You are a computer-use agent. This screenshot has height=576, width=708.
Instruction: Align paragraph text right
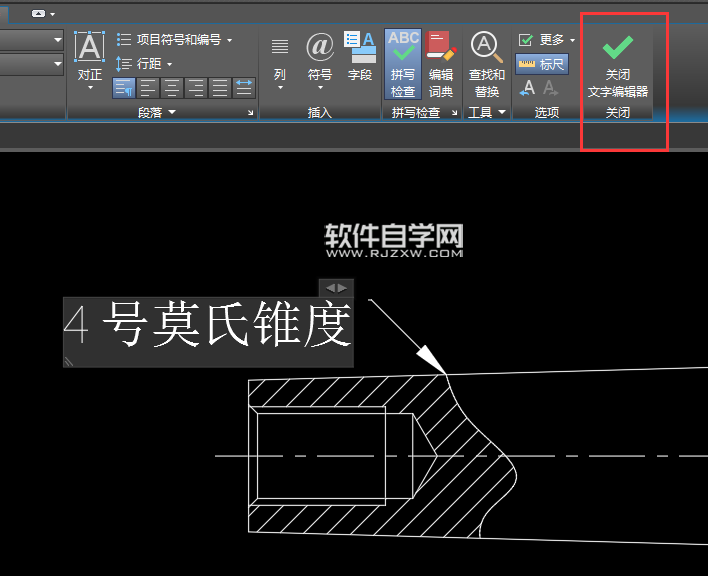[196, 88]
